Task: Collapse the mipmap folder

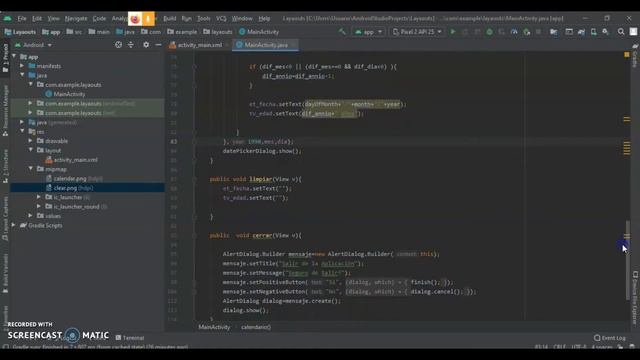Action: coord(31,169)
